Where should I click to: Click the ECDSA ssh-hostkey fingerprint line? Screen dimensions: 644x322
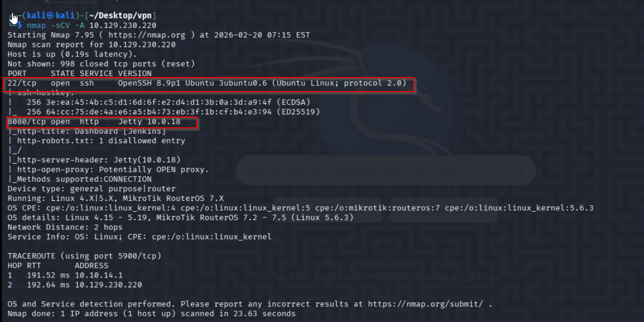coord(168,103)
